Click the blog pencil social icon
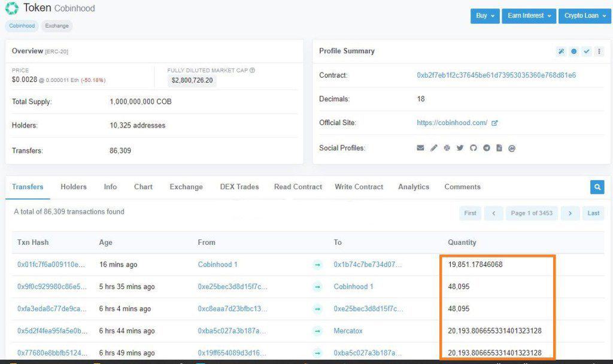 434,148
